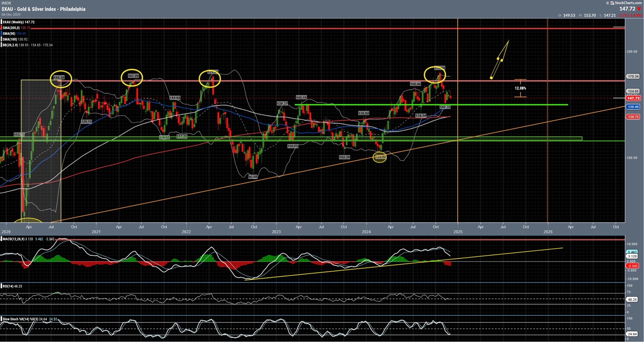Click the red down-arrow beside price 147.72
The height and width of the screenshot is (342, 644).
[639, 9]
